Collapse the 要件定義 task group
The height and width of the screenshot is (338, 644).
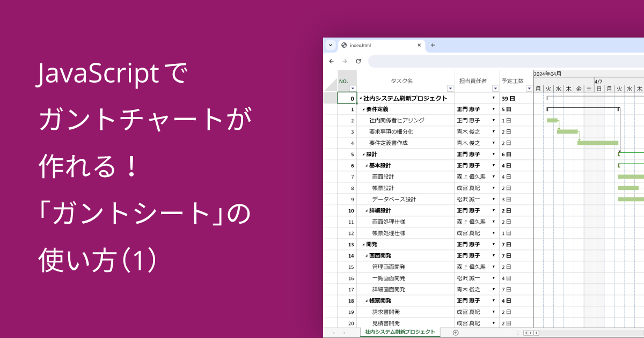tap(364, 109)
